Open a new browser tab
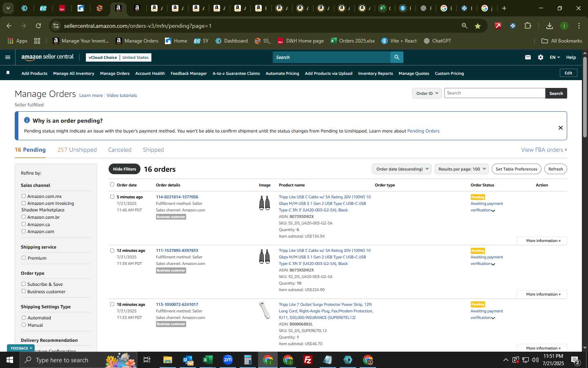588x368 pixels. click(504, 8)
